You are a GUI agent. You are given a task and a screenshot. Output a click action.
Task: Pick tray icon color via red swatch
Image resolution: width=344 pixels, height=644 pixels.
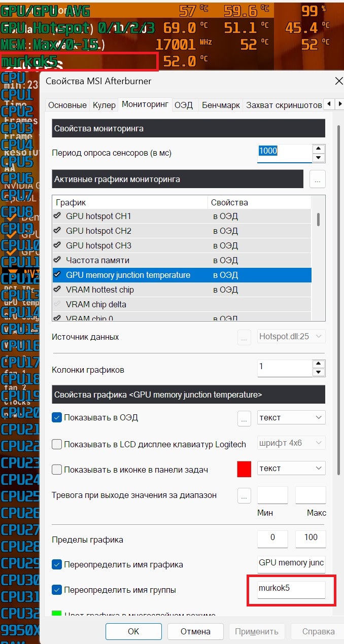pos(245,469)
